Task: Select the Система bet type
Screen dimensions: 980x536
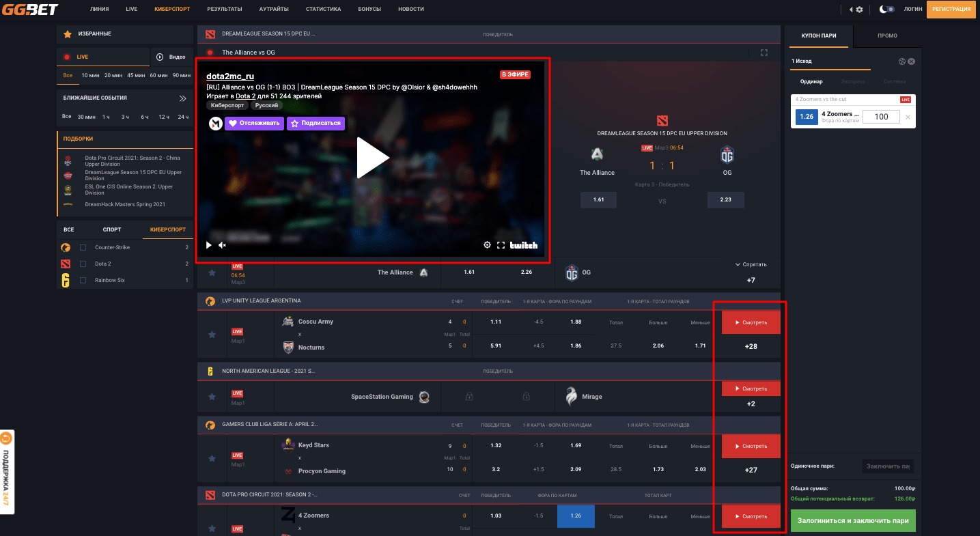Action: (894, 82)
